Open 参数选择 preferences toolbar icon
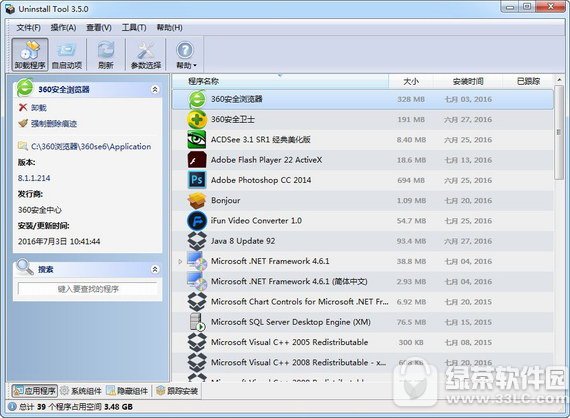Screen dimensions: 570x418 click(146, 55)
